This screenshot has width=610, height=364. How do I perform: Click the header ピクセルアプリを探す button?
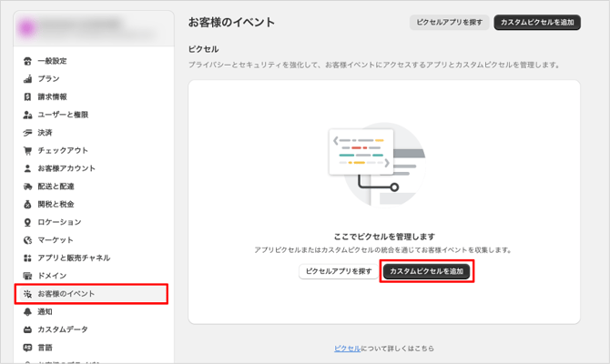(450, 23)
